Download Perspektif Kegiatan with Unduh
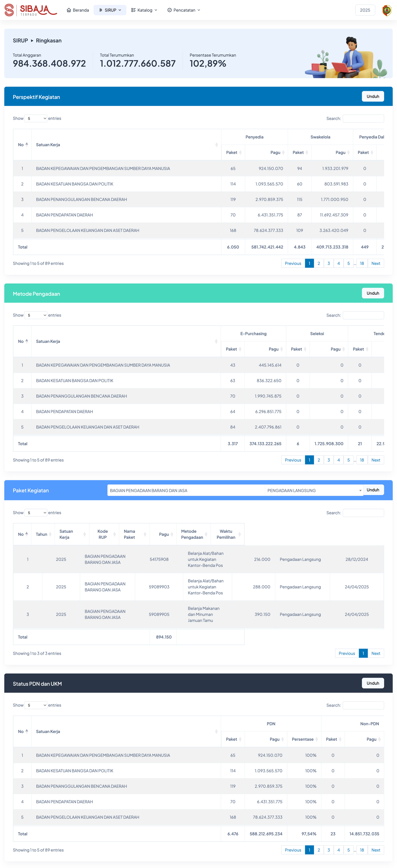 (373, 96)
